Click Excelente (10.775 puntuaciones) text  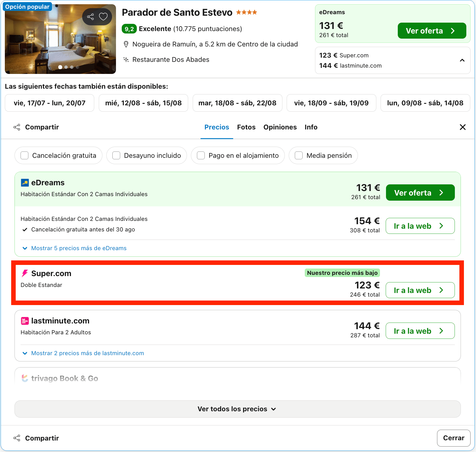pos(190,29)
